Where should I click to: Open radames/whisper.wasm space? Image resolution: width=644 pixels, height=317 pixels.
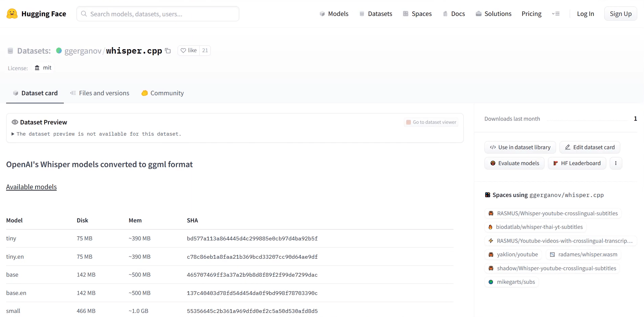coord(584,254)
